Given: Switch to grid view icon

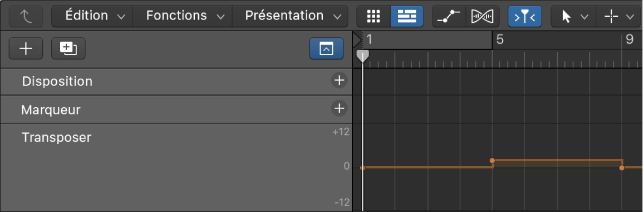Looking at the screenshot, I should (x=373, y=17).
